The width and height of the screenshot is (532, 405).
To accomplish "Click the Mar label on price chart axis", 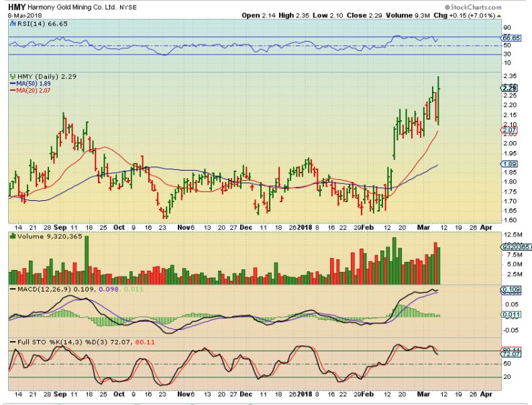I will [x=423, y=227].
